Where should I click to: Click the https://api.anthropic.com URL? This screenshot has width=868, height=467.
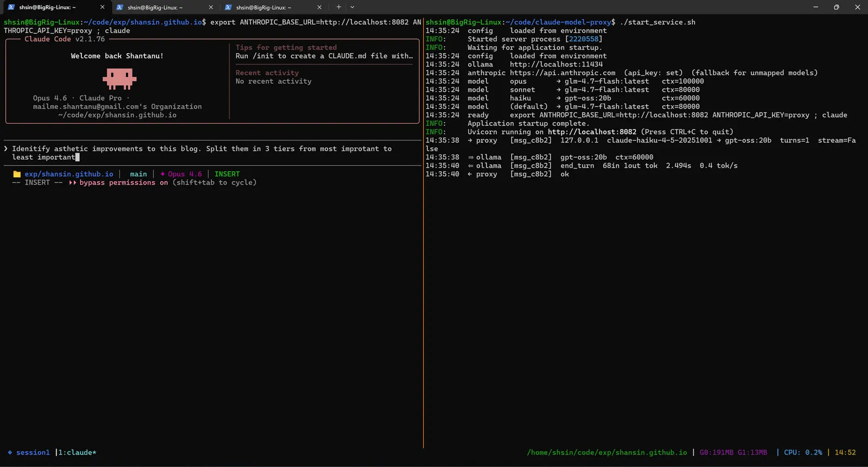563,73
